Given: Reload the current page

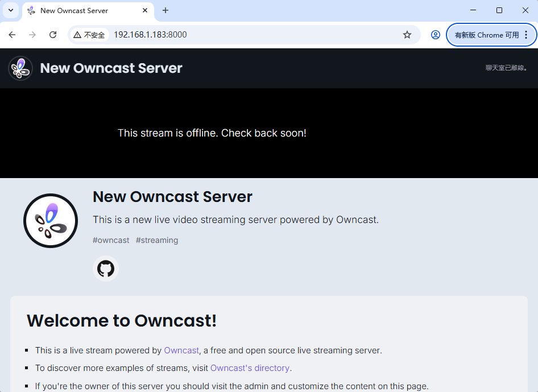Looking at the screenshot, I should pos(53,35).
